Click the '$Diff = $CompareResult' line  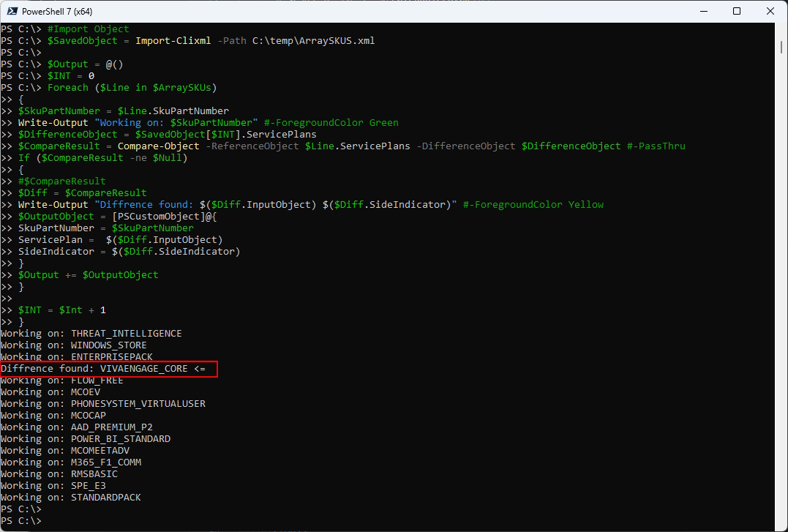pyautogui.click(x=83, y=193)
